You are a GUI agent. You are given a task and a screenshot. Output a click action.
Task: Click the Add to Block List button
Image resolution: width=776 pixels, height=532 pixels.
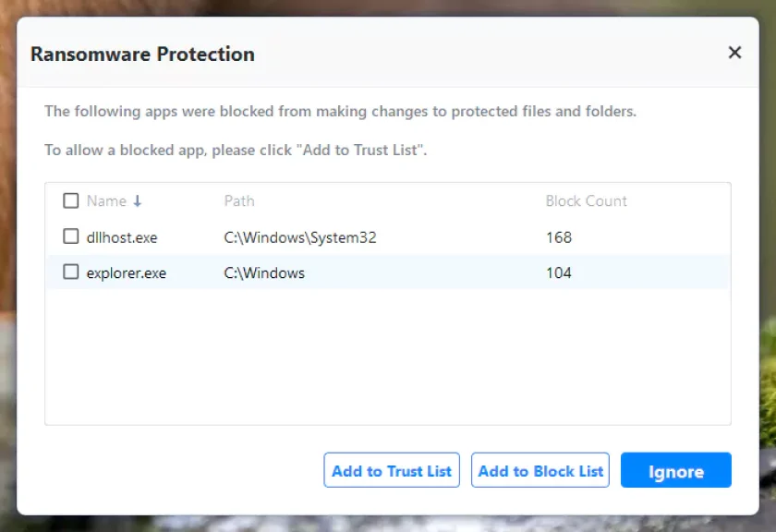[540, 470]
